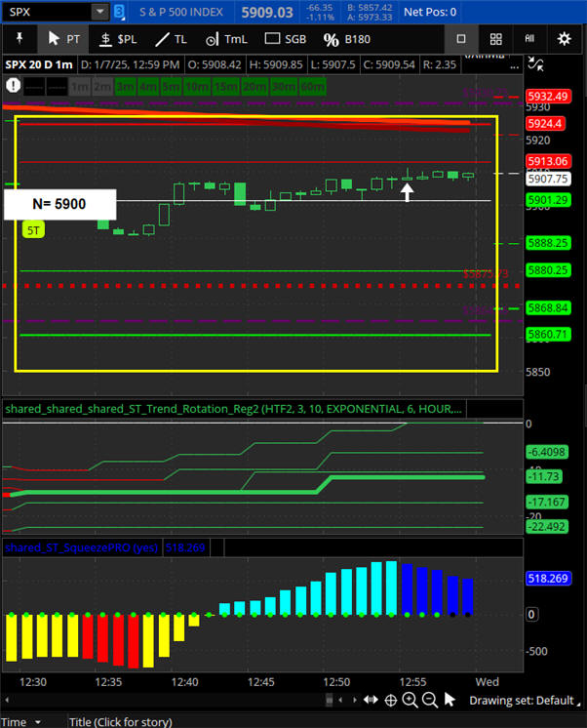Viewport: 587px width, 728px height.
Task: Select the PT pointer tool
Action: coord(64,39)
